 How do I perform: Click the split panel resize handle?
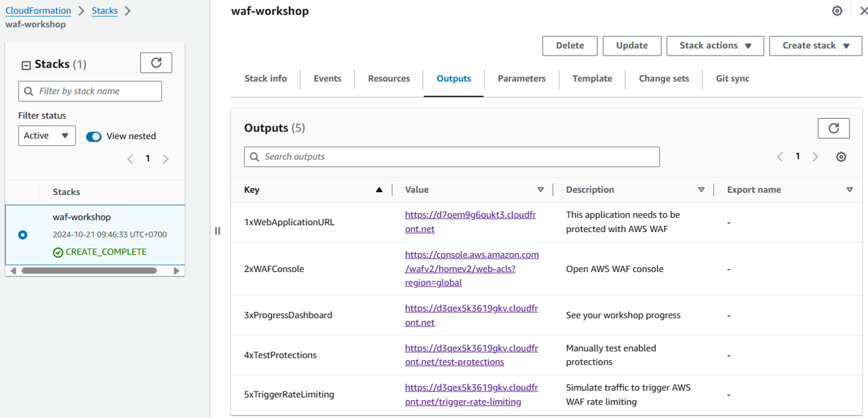(x=218, y=231)
